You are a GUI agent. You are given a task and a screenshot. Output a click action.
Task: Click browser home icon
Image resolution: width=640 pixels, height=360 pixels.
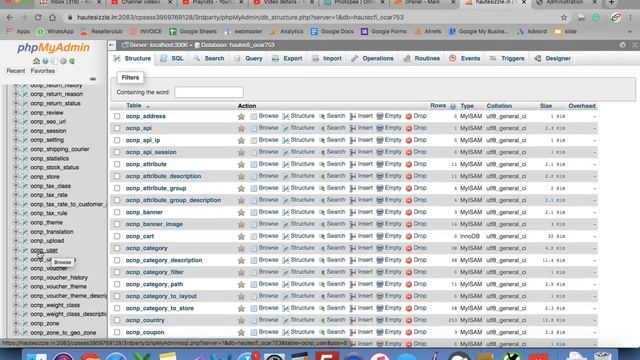(52, 18)
